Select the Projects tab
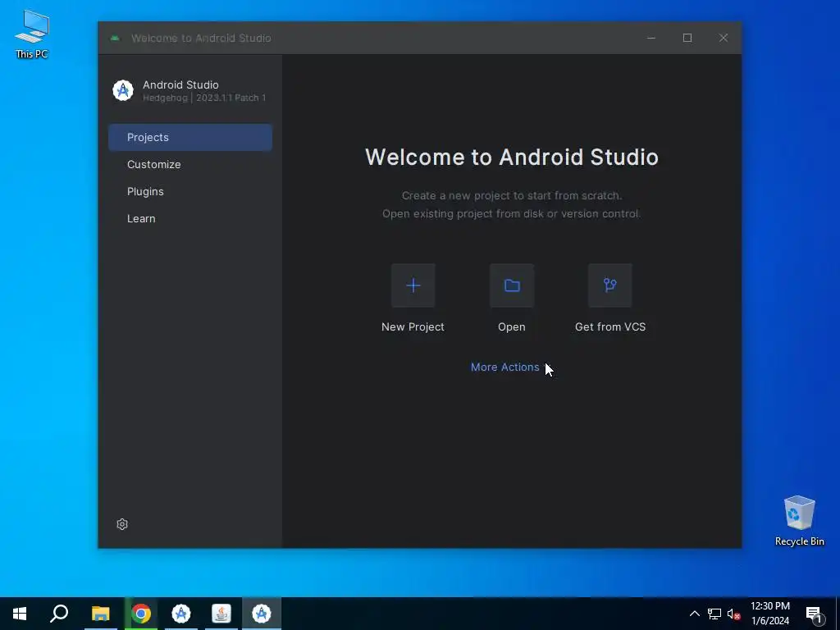The width and height of the screenshot is (840, 630). pos(190,137)
